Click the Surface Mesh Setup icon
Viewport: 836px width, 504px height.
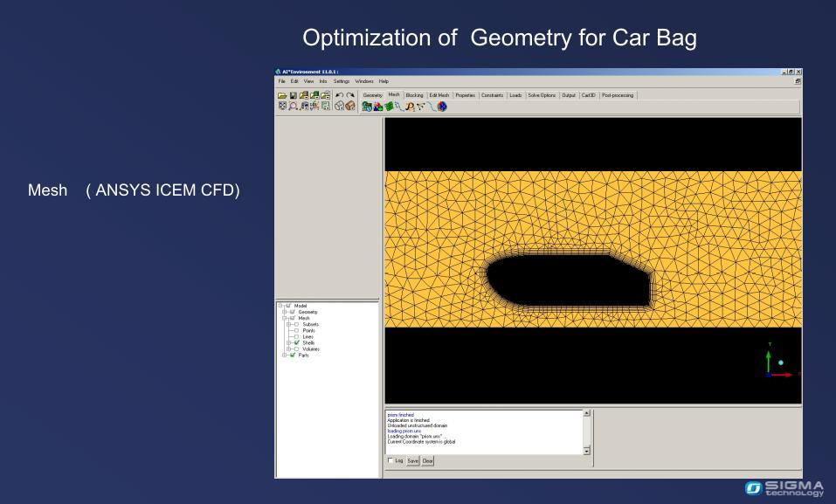click(389, 107)
